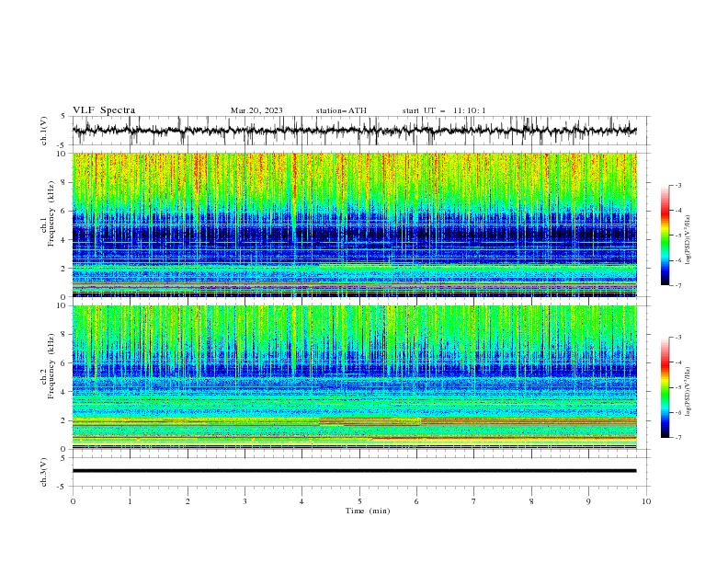Screen dimensions: 728x563
Task: Click the ch.1(V) axis tick "-5"
Action: click(x=63, y=145)
